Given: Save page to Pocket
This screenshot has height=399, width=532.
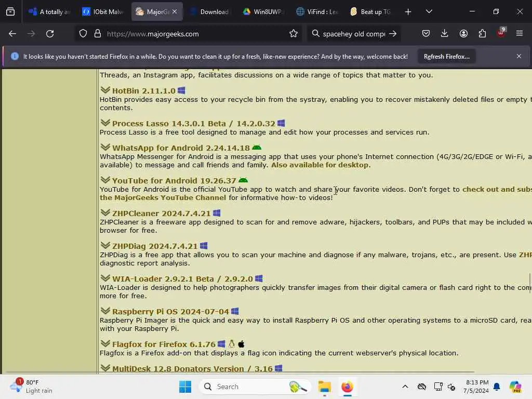Looking at the screenshot, I should click(x=426, y=34).
